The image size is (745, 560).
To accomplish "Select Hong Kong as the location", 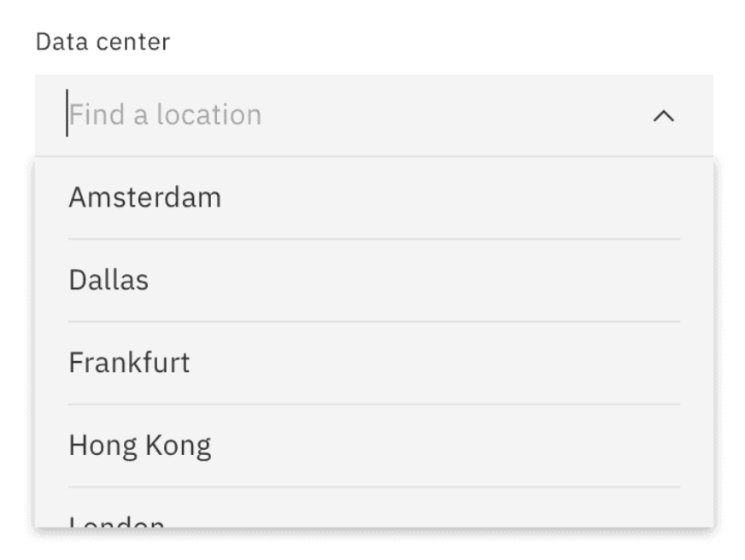I will pyautogui.click(x=139, y=445).
